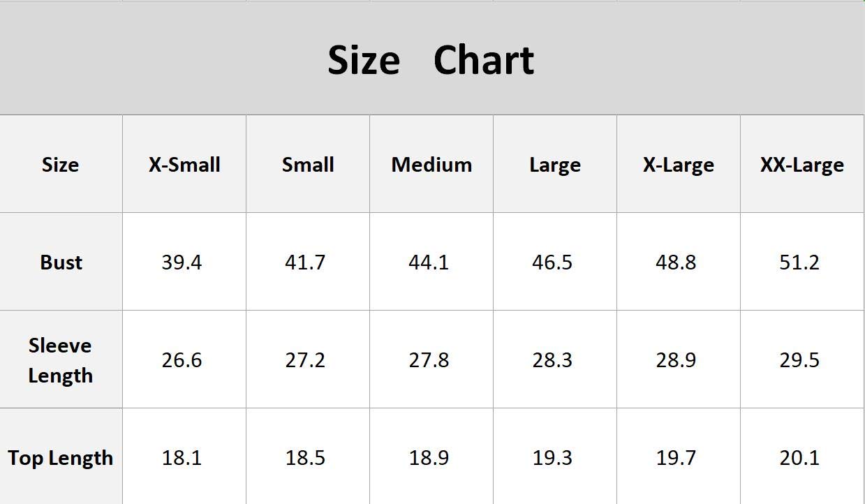Select the XX-Large bust value 51.2
This screenshot has width=865, height=504.
tap(799, 262)
